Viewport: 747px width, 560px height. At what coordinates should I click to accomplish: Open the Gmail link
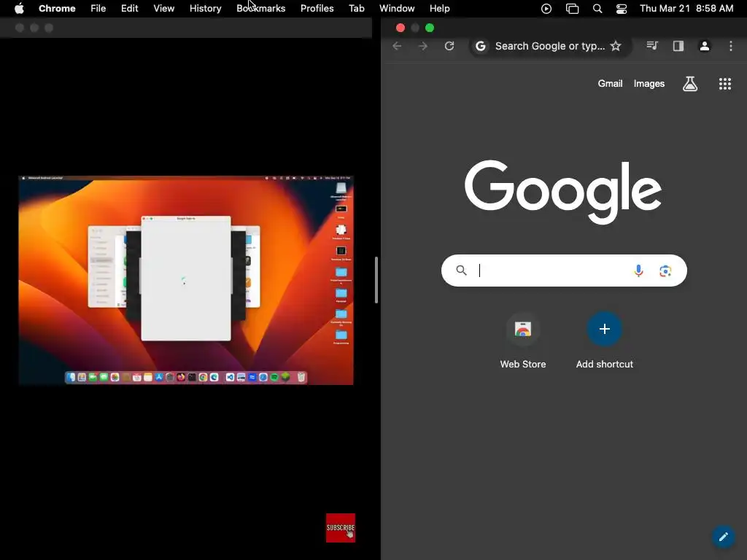pos(610,83)
